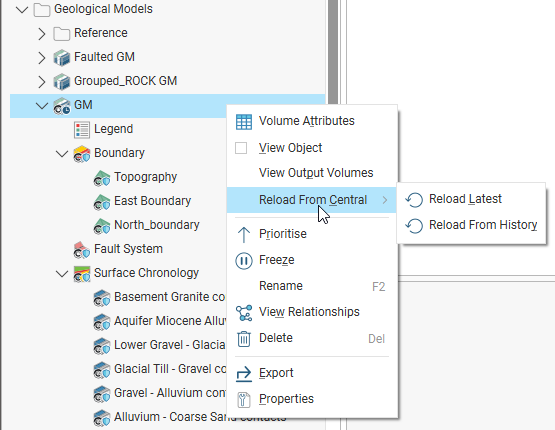Click the Prioritise up arrow icon
Image resolution: width=555 pixels, height=430 pixels.
(244, 235)
